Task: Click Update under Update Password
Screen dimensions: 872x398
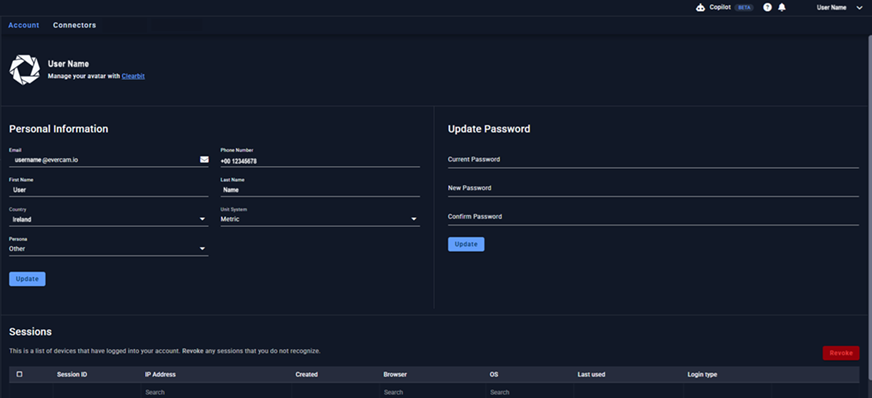Action: coord(466,245)
